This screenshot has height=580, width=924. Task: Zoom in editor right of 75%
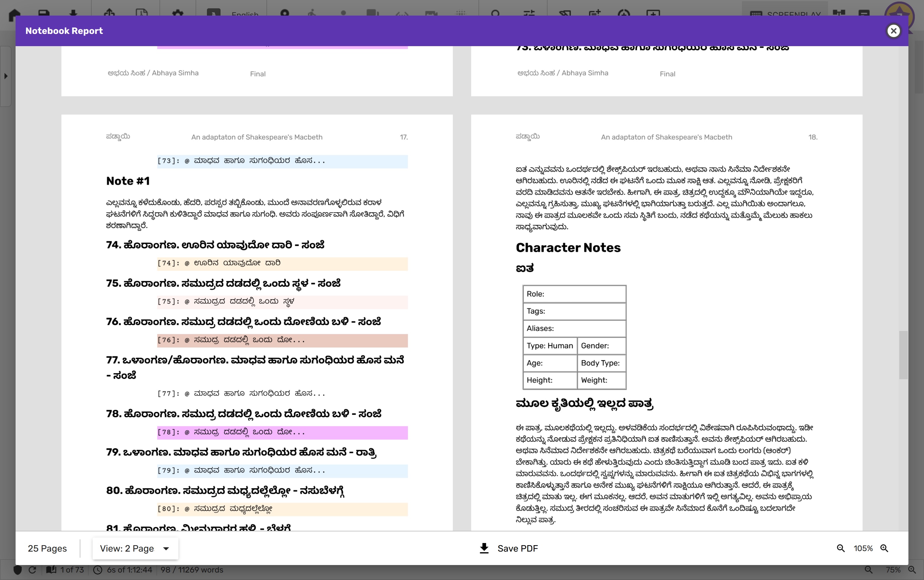(x=912, y=570)
